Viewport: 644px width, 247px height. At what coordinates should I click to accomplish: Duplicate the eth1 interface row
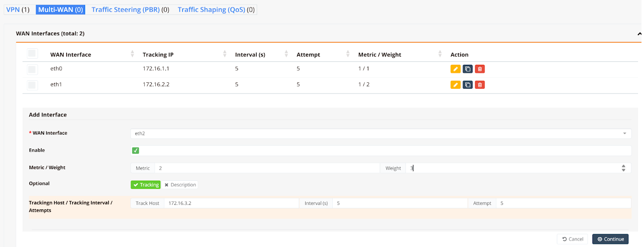coord(467,85)
